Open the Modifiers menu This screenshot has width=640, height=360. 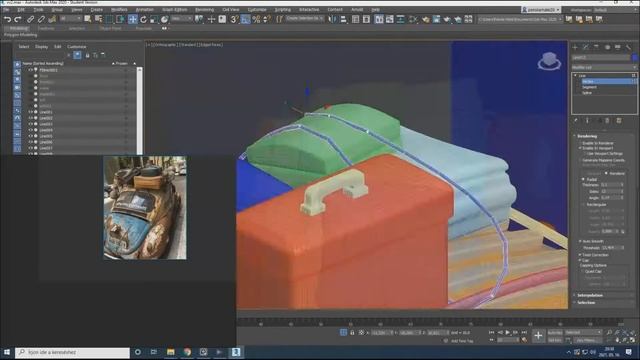point(119,9)
